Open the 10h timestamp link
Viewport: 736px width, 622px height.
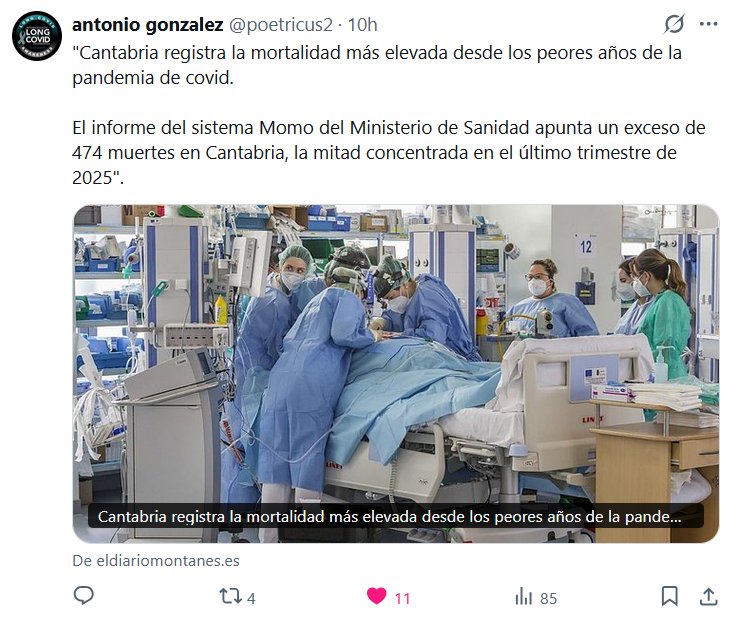pyautogui.click(x=362, y=25)
